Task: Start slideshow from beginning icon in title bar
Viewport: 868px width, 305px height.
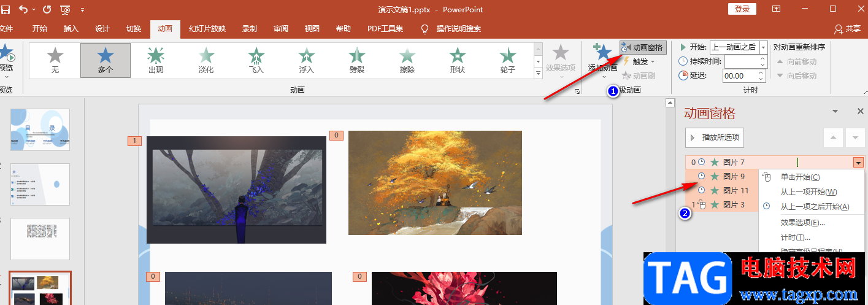Action: tap(65, 9)
